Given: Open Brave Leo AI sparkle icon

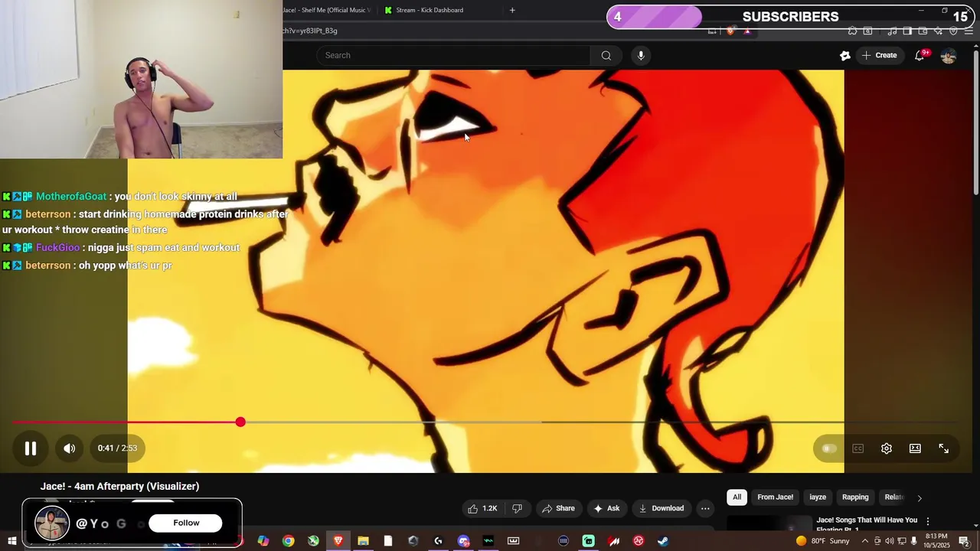Looking at the screenshot, I should coord(938,31).
